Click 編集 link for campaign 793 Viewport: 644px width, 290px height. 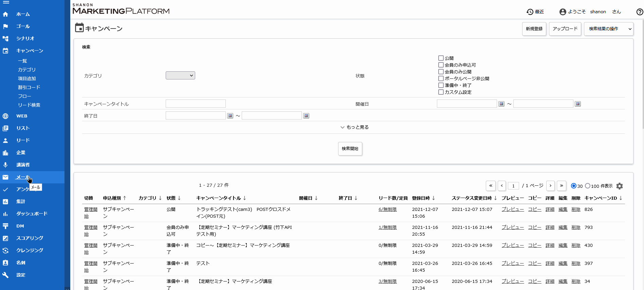pyautogui.click(x=563, y=228)
